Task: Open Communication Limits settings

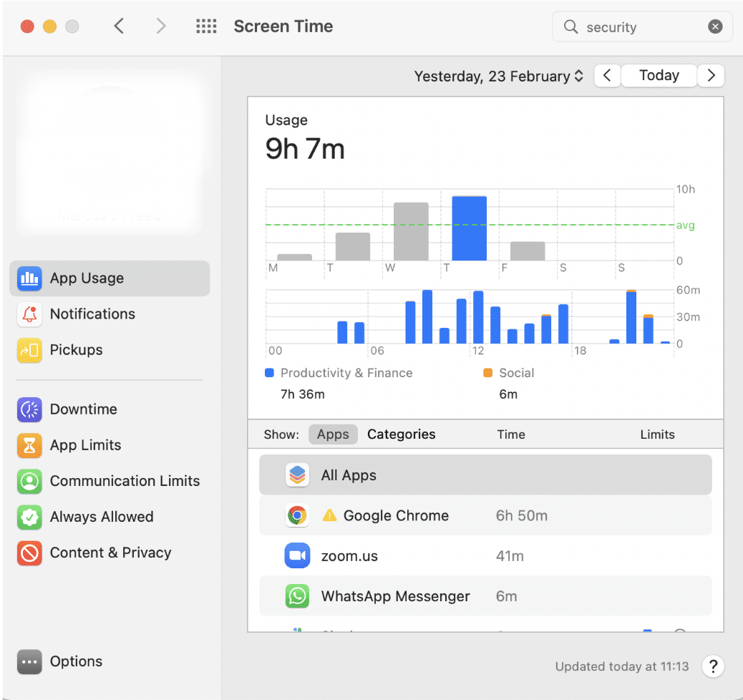Action: point(125,481)
